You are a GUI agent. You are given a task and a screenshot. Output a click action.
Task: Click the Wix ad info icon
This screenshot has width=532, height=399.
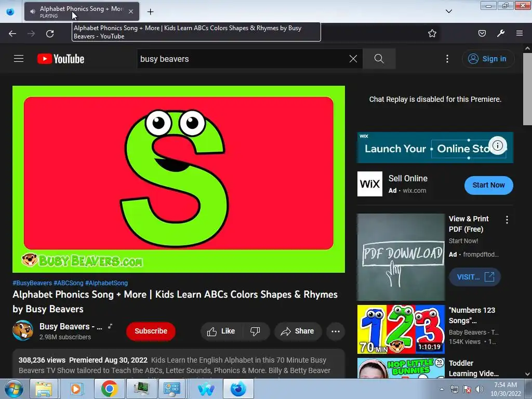(498, 145)
